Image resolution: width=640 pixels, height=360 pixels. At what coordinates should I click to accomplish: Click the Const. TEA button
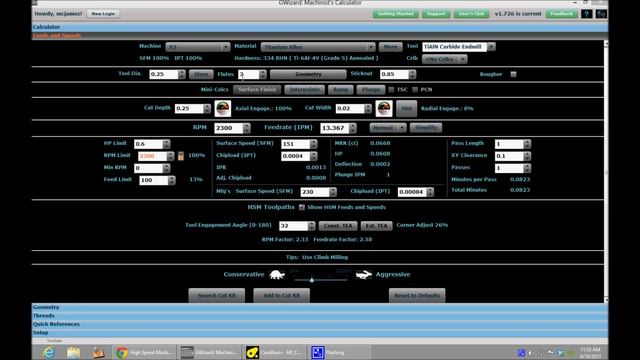338,226
